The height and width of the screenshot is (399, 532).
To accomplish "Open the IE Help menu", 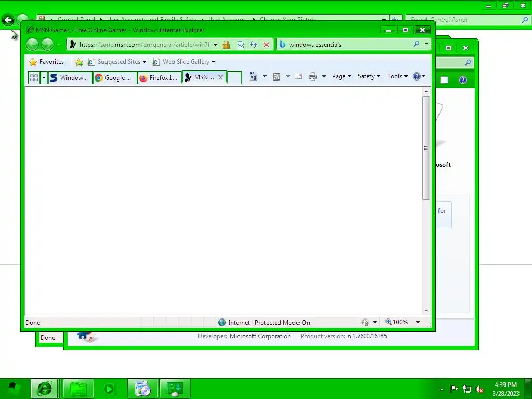I will (x=419, y=76).
